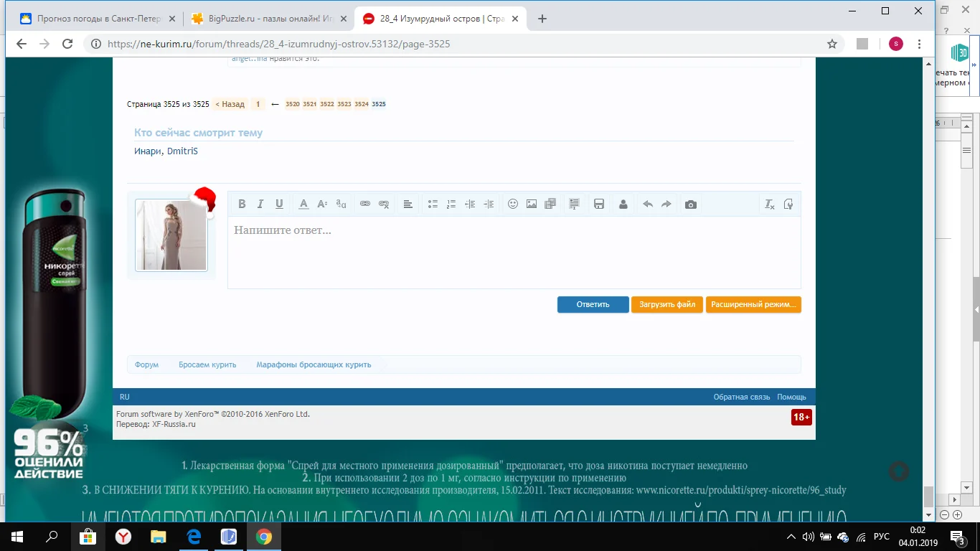Undo the last edit in the editor
Image resolution: width=980 pixels, height=551 pixels.
click(648, 204)
